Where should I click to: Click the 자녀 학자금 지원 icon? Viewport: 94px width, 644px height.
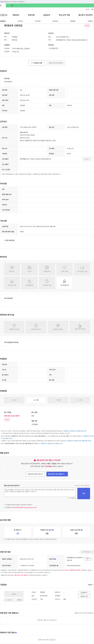pyautogui.click(x=82, y=269)
